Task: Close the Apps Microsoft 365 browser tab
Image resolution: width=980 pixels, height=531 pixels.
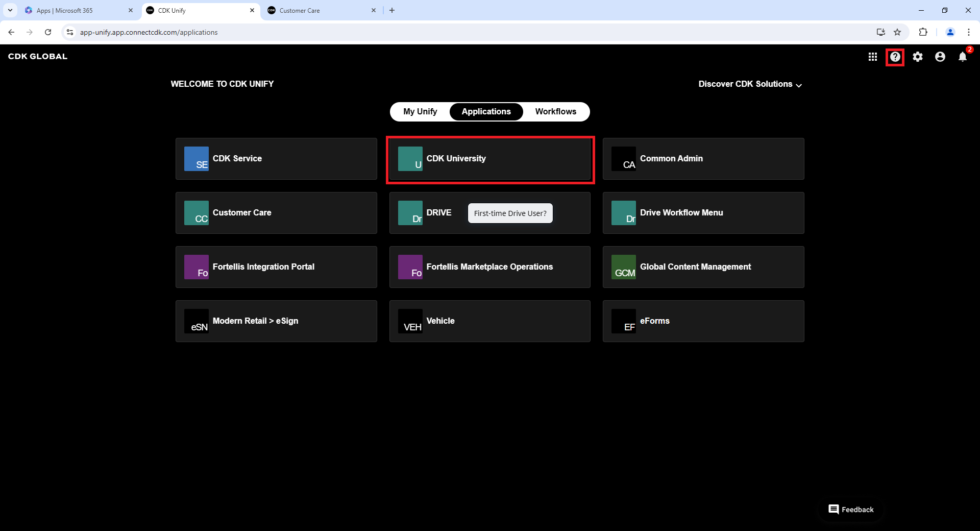Action: [131, 10]
